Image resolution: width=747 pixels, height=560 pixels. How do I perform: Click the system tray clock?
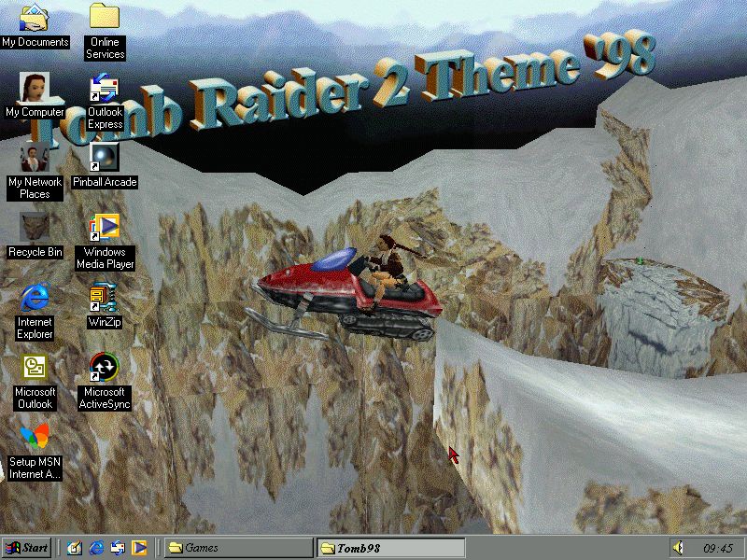[x=717, y=548]
